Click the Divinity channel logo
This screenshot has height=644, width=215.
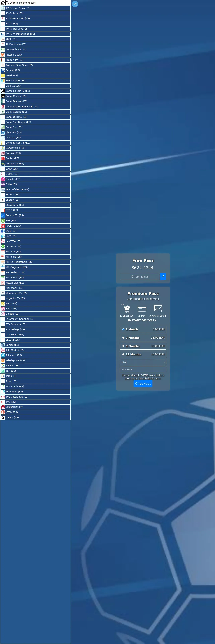3,179
